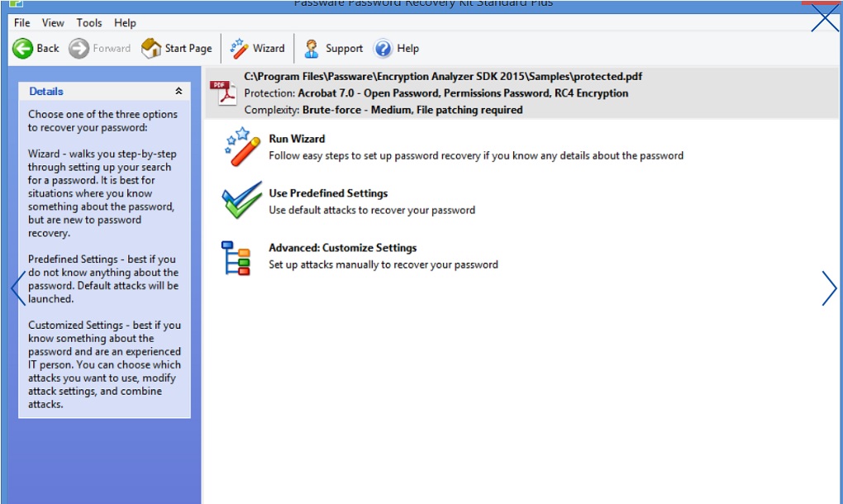Click the grey Forward arrow icon

[79, 49]
